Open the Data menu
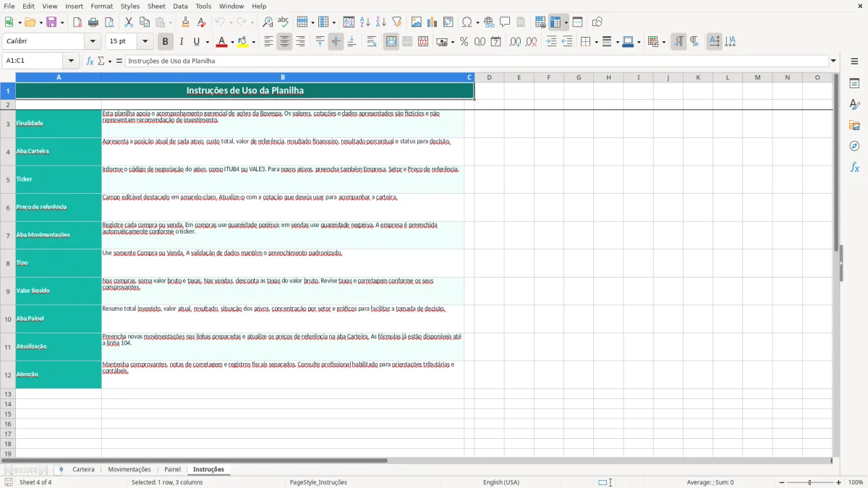This screenshot has width=868, height=488. pos(180,6)
